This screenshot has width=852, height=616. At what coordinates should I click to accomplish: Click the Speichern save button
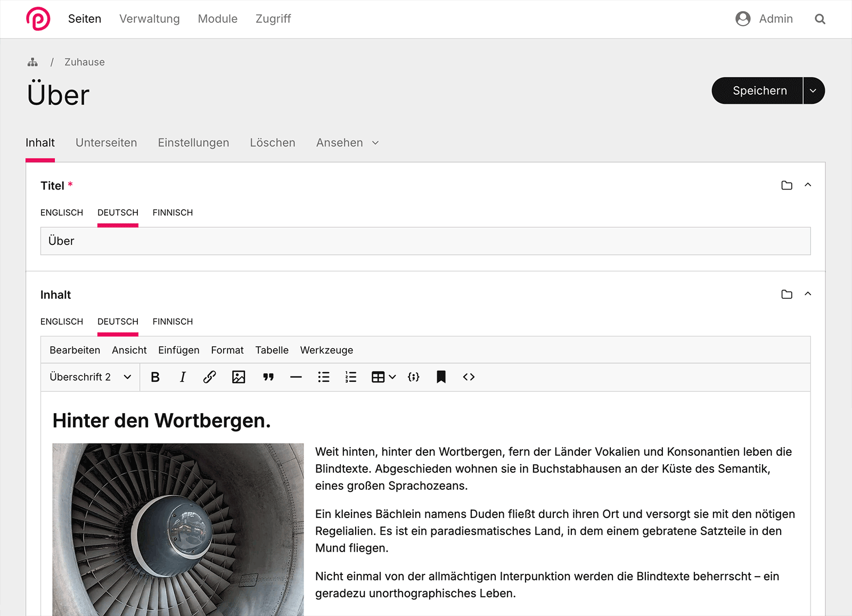(x=757, y=91)
